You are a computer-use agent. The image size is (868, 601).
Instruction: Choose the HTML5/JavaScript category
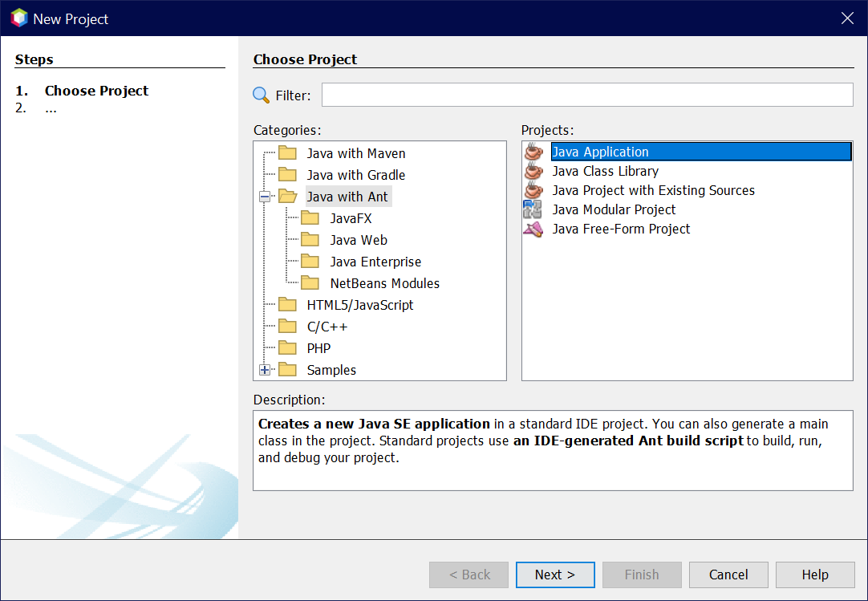pyautogui.click(x=359, y=305)
